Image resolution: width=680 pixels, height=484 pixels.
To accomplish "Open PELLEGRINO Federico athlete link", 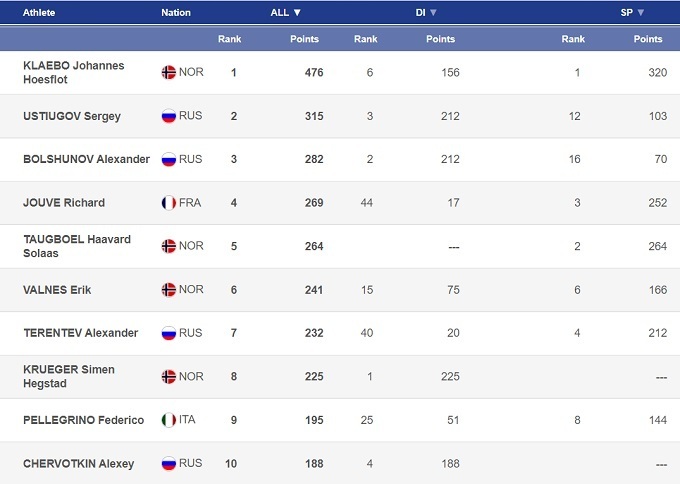I will click(83, 420).
